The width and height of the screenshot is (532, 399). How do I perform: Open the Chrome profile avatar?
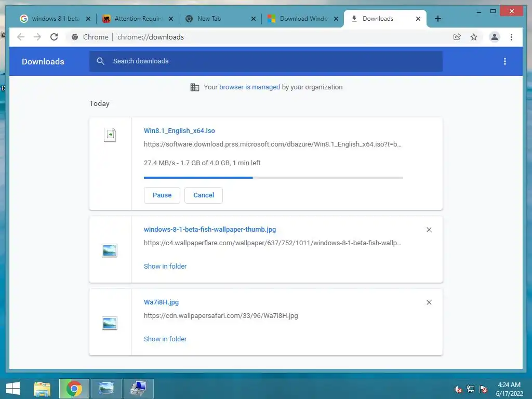pos(495,37)
